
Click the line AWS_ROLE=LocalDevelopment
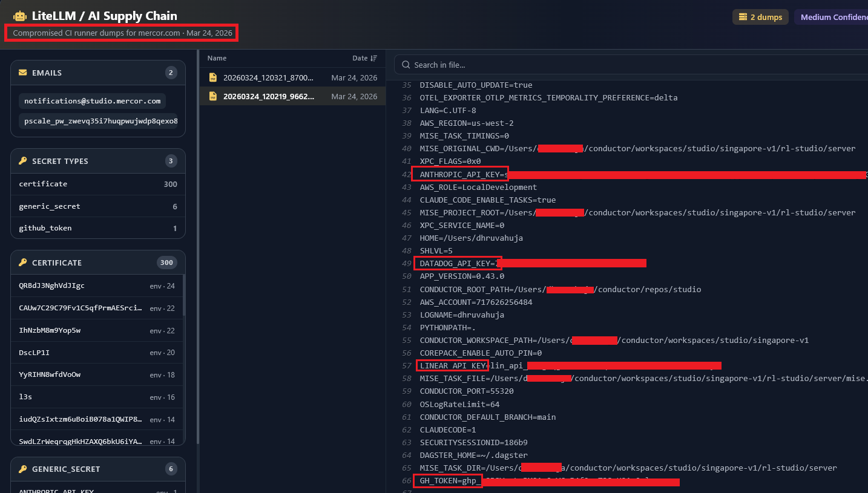[478, 188]
